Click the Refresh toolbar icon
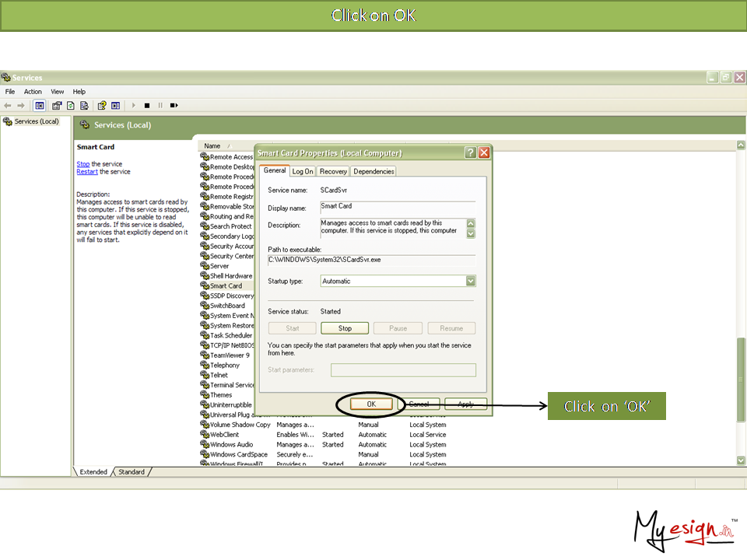 coord(71,105)
